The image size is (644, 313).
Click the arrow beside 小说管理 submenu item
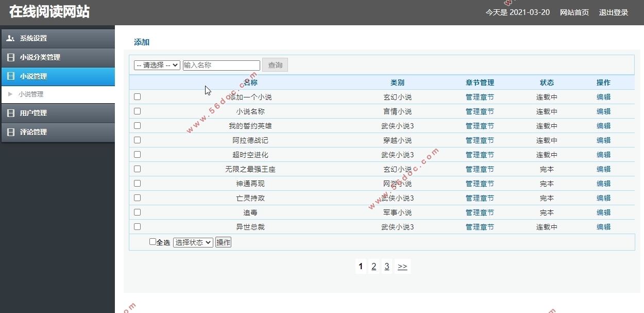10,94
